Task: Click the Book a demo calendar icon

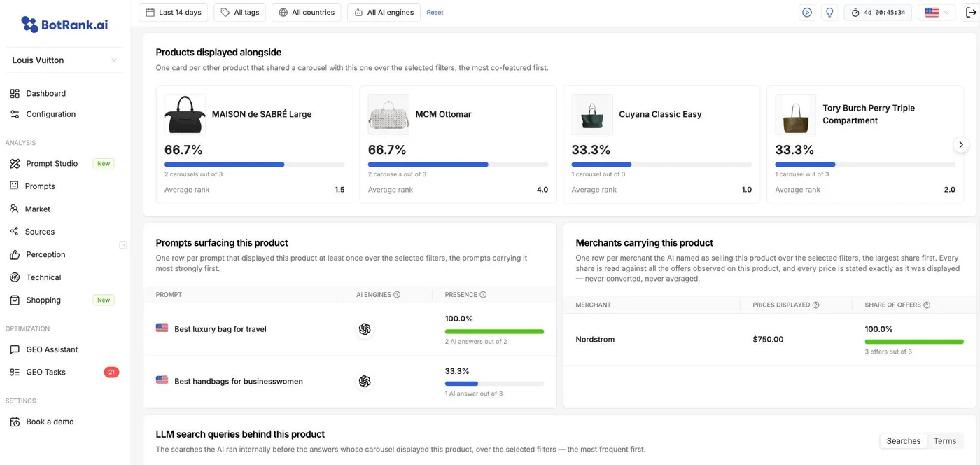Action: pyautogui.click(x=14, y=422)
